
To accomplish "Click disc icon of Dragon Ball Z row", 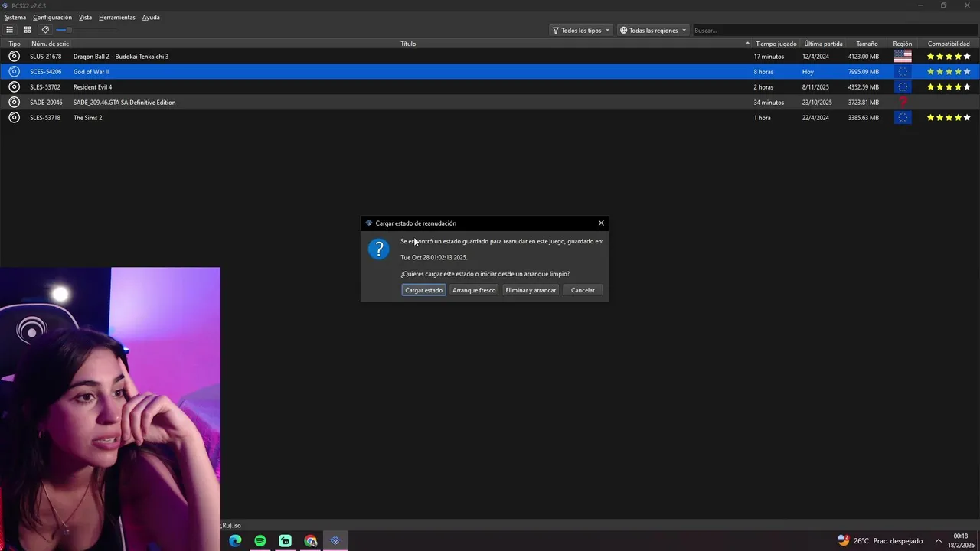I will [x=14, y=57].
